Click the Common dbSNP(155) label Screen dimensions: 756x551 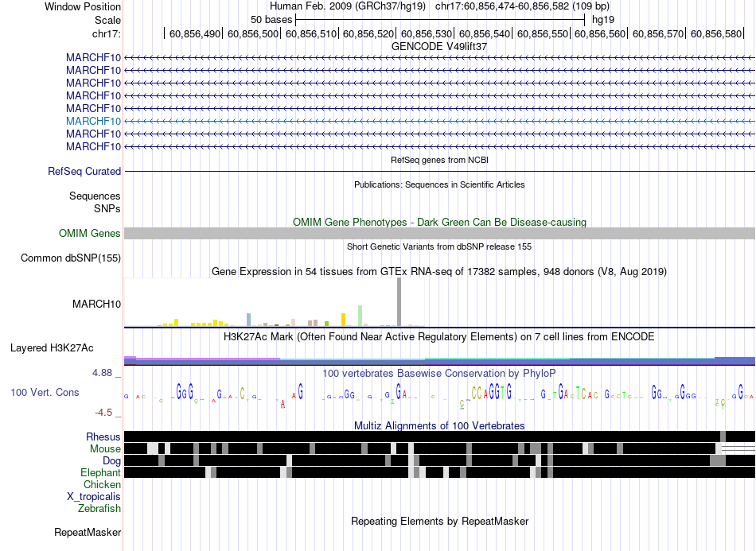[71, 258]
